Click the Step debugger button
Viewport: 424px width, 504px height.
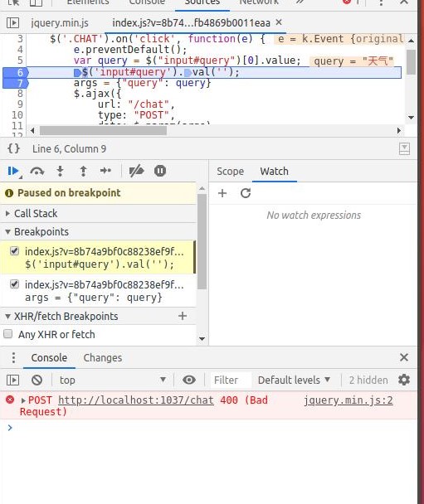tap(105, 171)
